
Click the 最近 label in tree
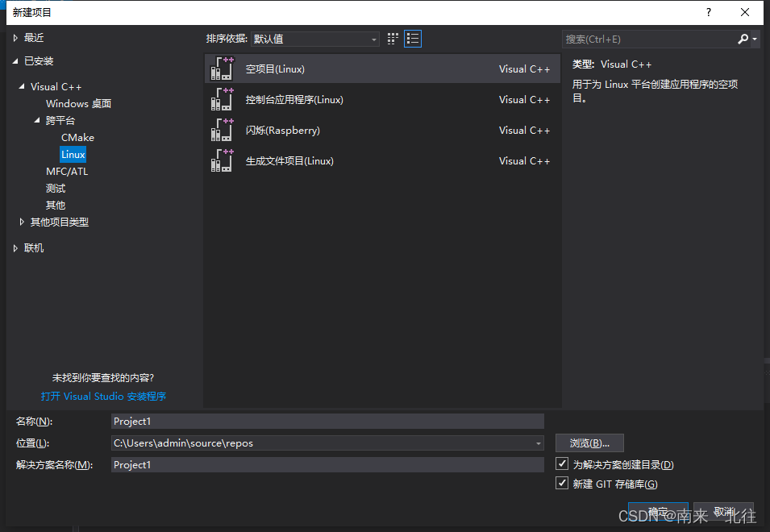tap(34, 38)
